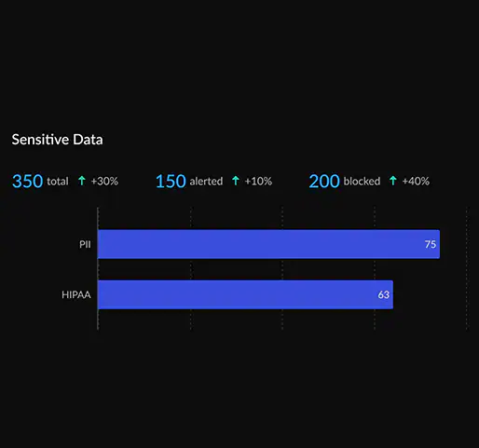Click the +10% change indicator
This screenshot has width=479, height=448.
(258, 181)
